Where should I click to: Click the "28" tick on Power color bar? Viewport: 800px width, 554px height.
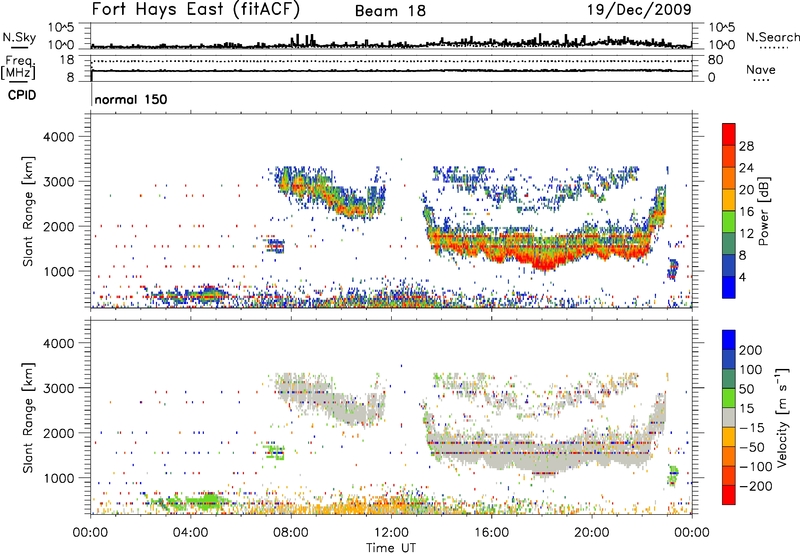746,146
